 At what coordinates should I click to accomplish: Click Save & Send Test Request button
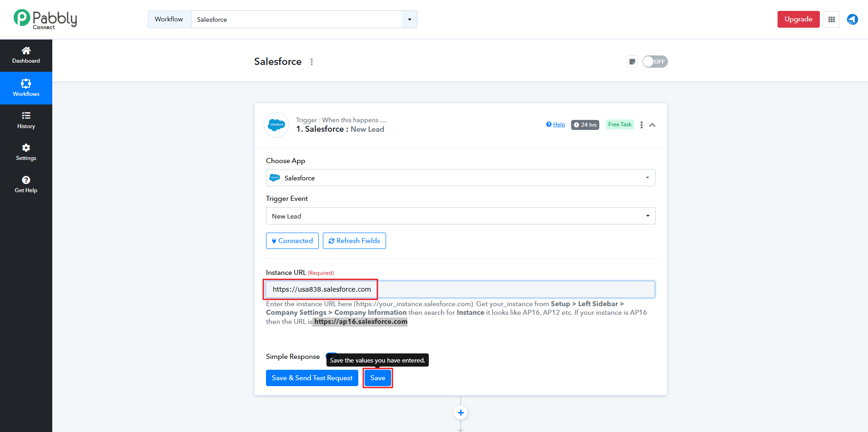coord(312,378)
